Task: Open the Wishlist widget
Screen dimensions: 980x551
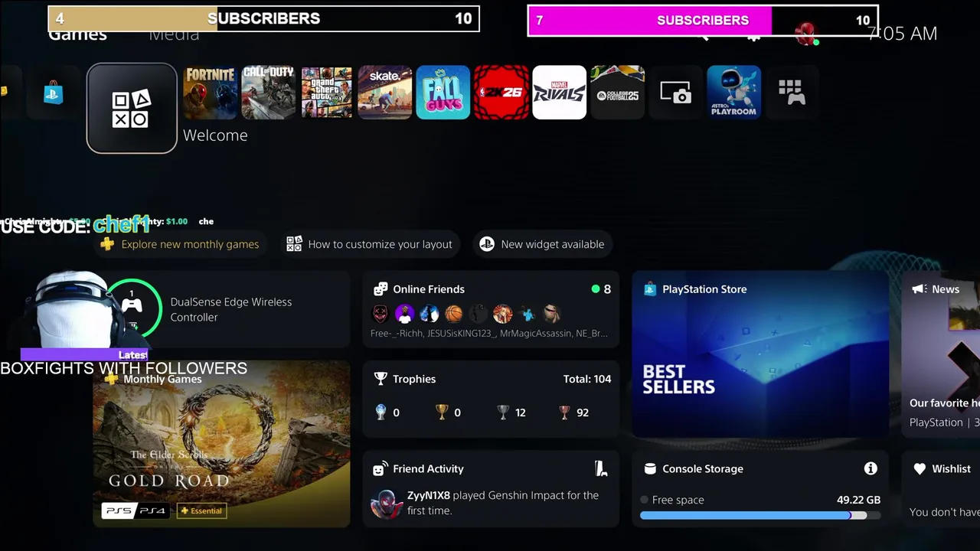Action: pyautogui.click(x=941, y=488)
